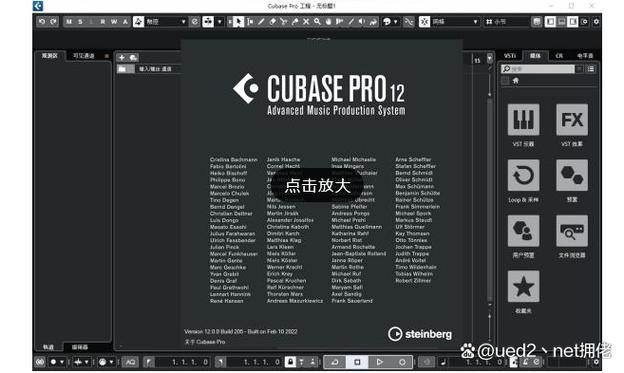Toggle Right Zone visibility button
The height and width of the screenshot is (373, 624).
click(x=573, y=21)
